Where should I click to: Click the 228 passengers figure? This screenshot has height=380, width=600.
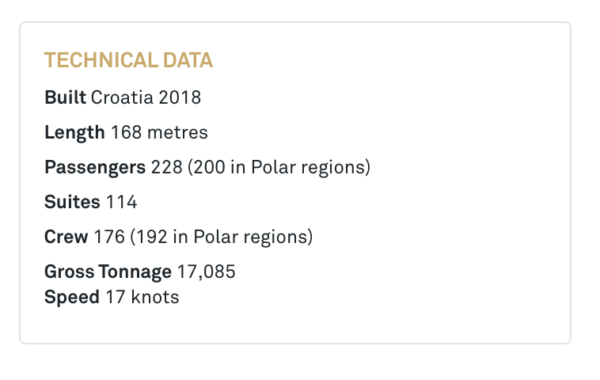167,167
